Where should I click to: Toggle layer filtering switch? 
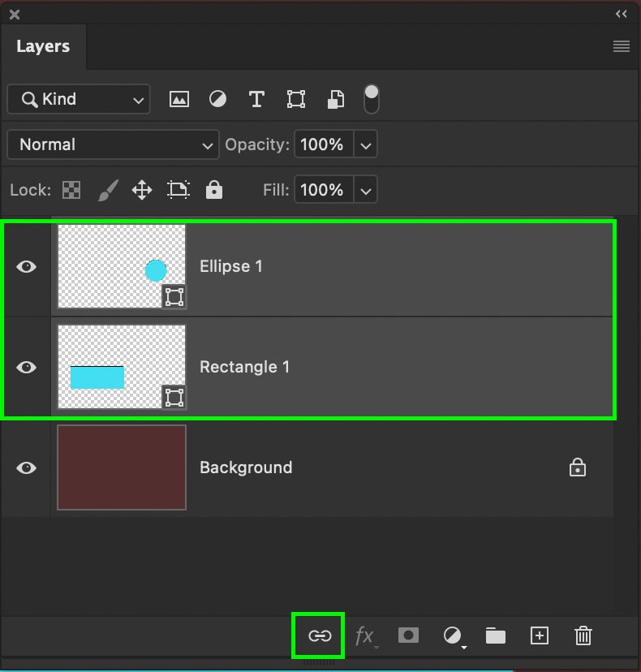371,99
